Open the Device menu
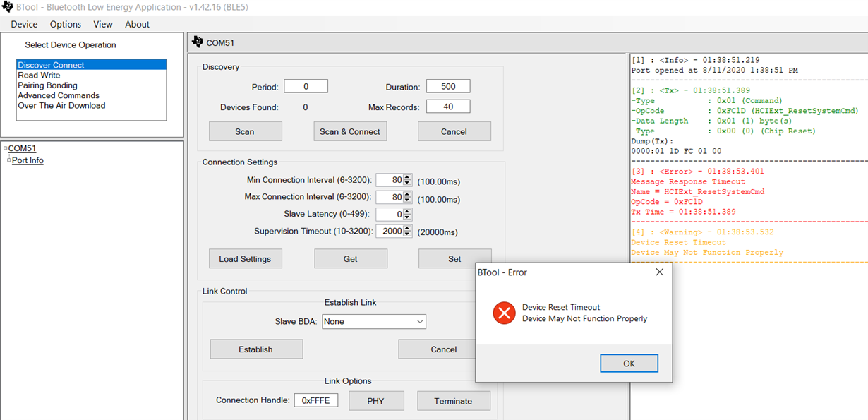The width and height of the screenshot is (868, 420). pyautogui.click(x=24, y=24)
